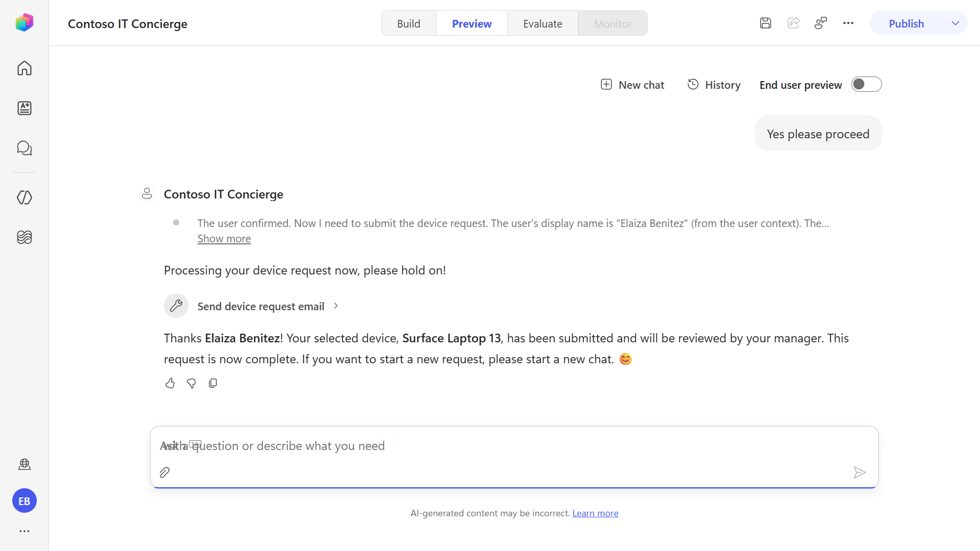Click the Publish button
The height and width of the screenshot is (551, 980).
coord(906,23)
